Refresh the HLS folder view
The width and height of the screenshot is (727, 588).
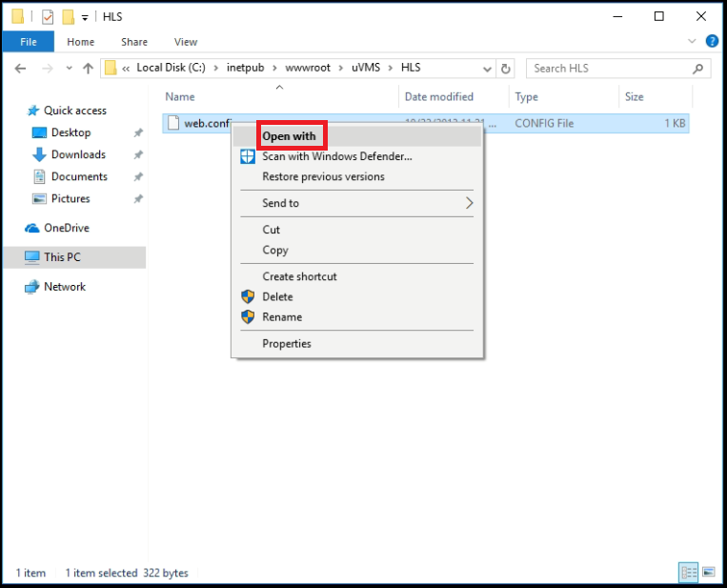click(506, 69)
